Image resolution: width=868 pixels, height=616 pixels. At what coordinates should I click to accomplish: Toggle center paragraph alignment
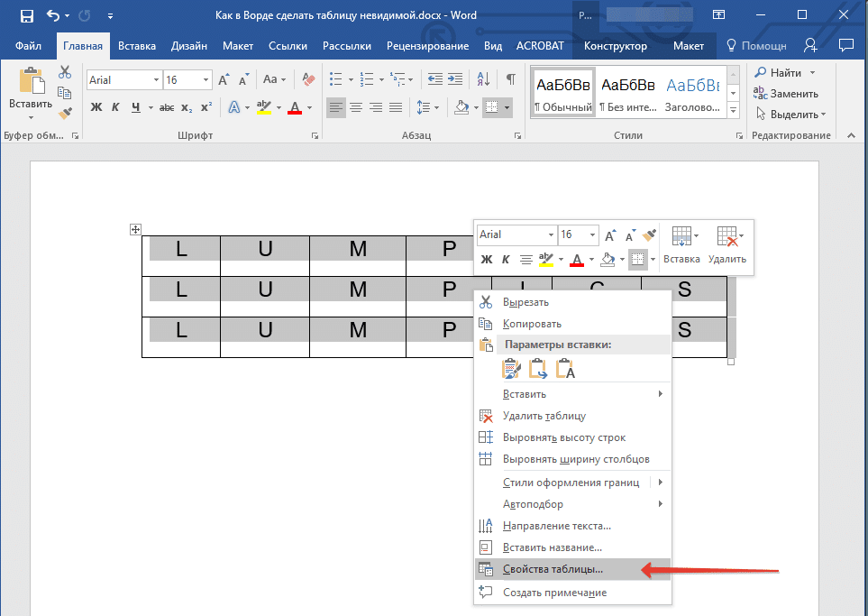356,107
